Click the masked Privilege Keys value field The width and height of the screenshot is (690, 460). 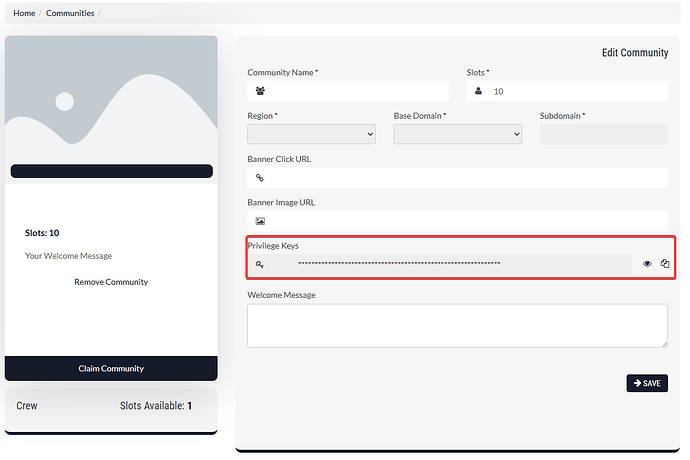pos(450,264)
